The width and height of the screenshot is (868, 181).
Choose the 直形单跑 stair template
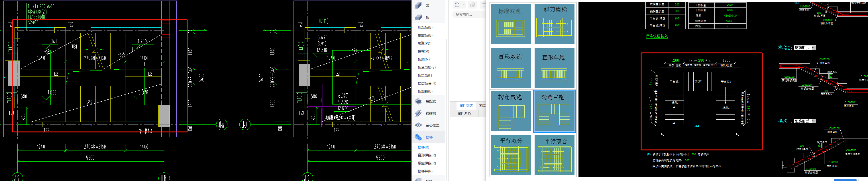554,68
